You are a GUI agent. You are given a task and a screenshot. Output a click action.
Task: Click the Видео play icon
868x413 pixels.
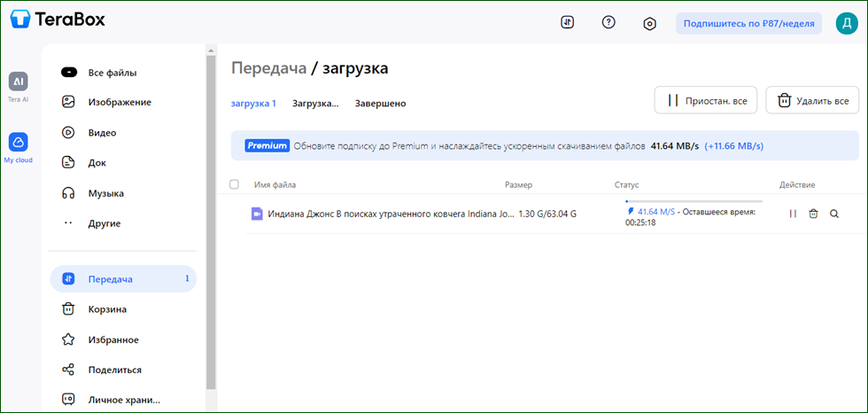(x=68, y=133)
